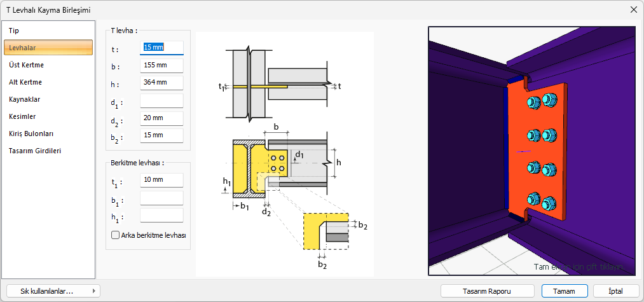Viewport: 644px width, 302px height.
Task: Click the Tam ekran için çift tıklayın text
Action: [x=579, y=266]
